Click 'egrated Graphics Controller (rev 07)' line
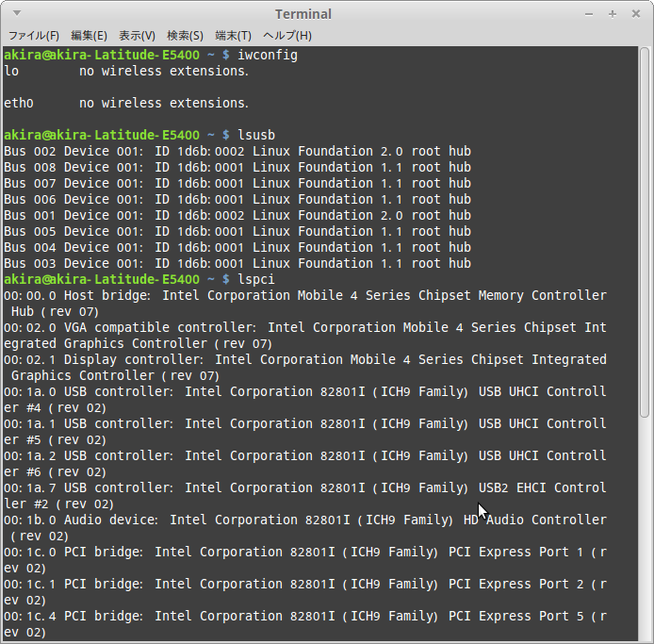 tap(139, 344)
